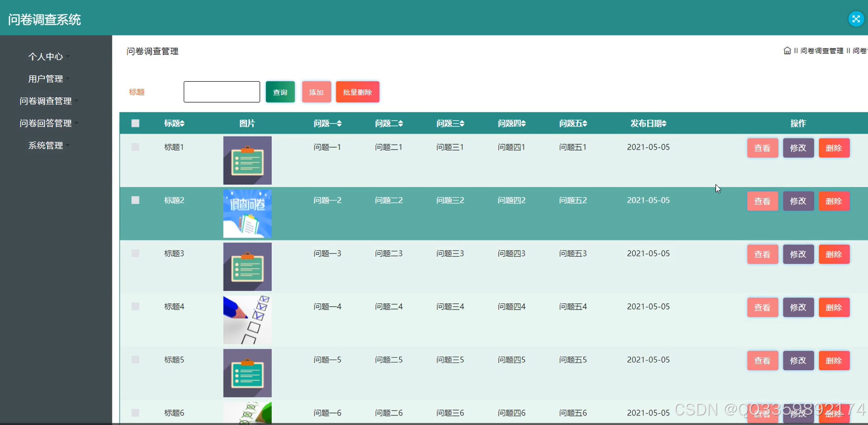The image size is (868, 425).
Task: Click 修改 for the 标题4 row
Action: 798,307
